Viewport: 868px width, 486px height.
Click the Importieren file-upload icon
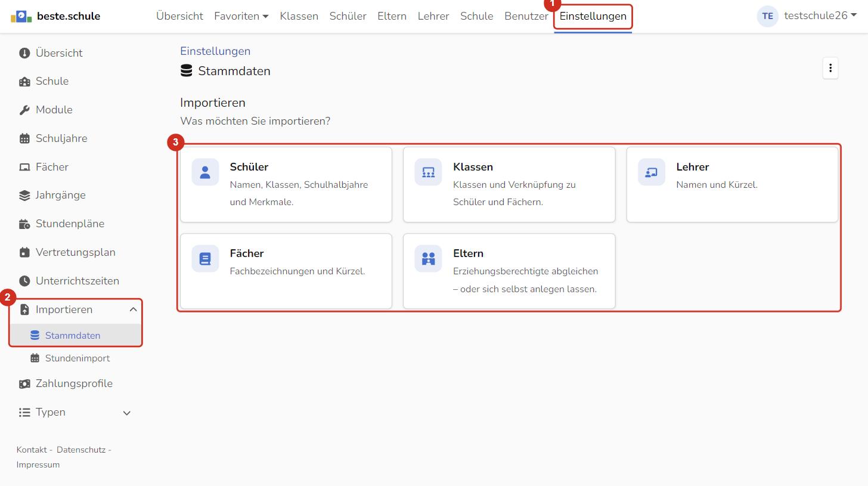[24, 310]
